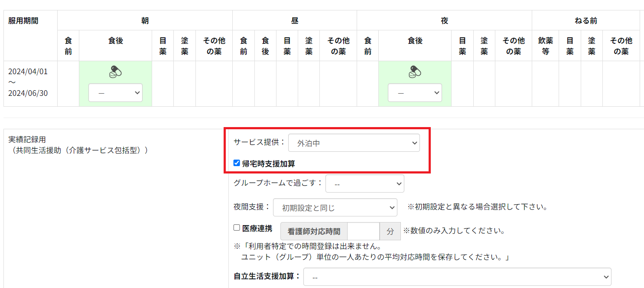The width and height of the screenshot is (644, 288).
Task: Click the pill icon in evening 食後 cell
Action: coord(415,72)
